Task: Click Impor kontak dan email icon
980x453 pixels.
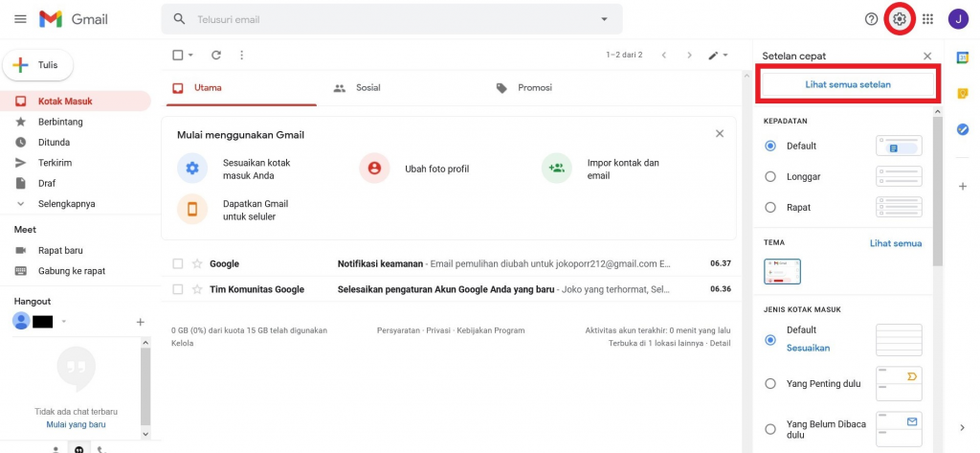Action: [x=556, y=168]
